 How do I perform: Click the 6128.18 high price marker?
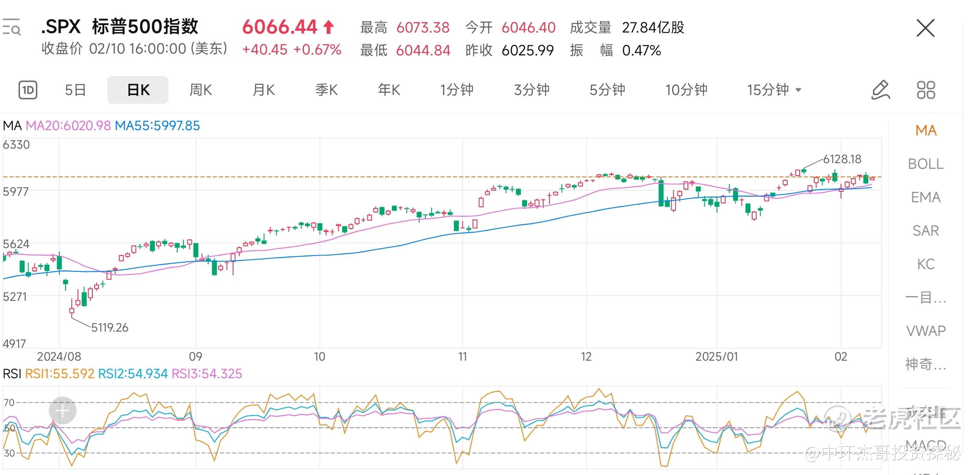point(842,159)
